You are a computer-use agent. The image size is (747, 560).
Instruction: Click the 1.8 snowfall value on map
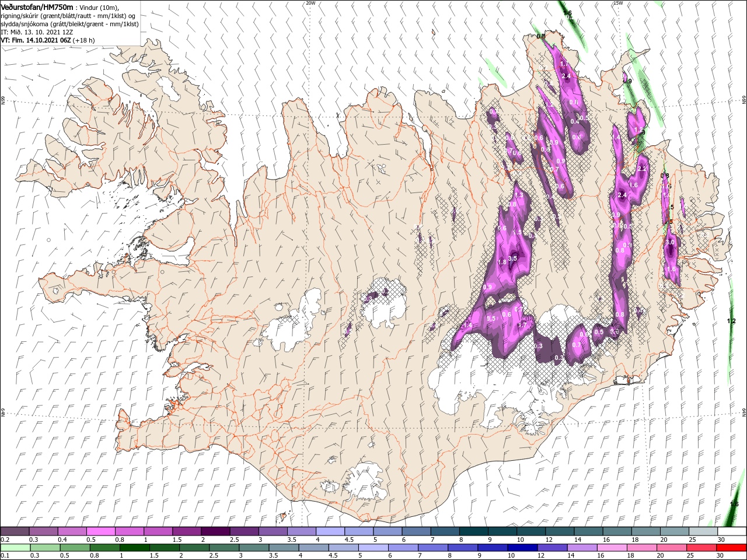[502, 262]
